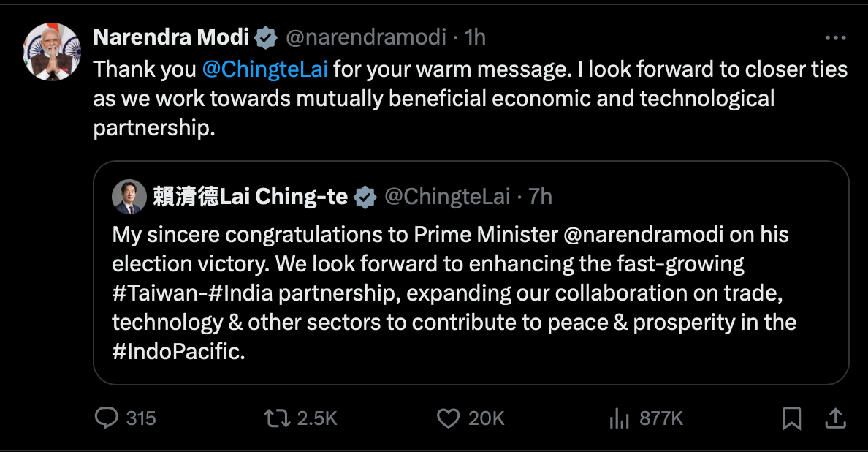Image resolution: width=868 pixels, height=452 pixels.
Task: Click the blue @ChingteLai mention link
Action: [x=264, y=69]
